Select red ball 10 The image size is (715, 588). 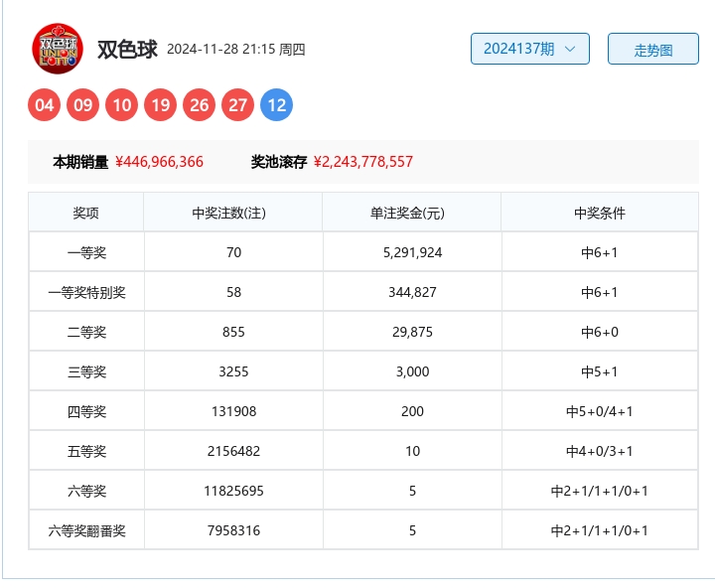tap(122, 105)
